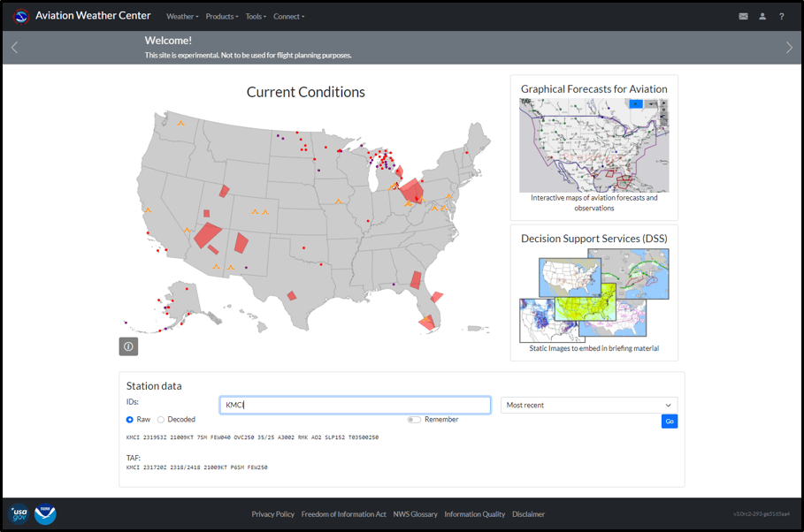The height and width of the screenshot is (532, 804).
Task: Click the station IDs input field
Action: point(354,405)
